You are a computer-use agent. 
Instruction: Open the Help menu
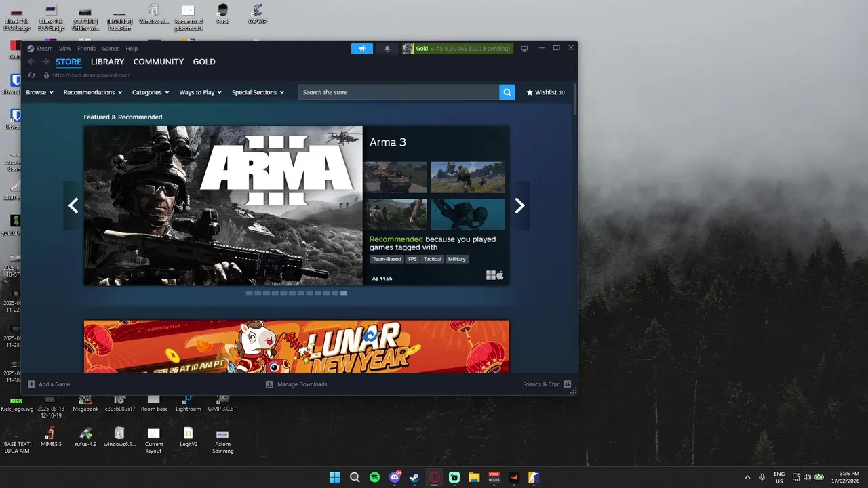point(132,49)
